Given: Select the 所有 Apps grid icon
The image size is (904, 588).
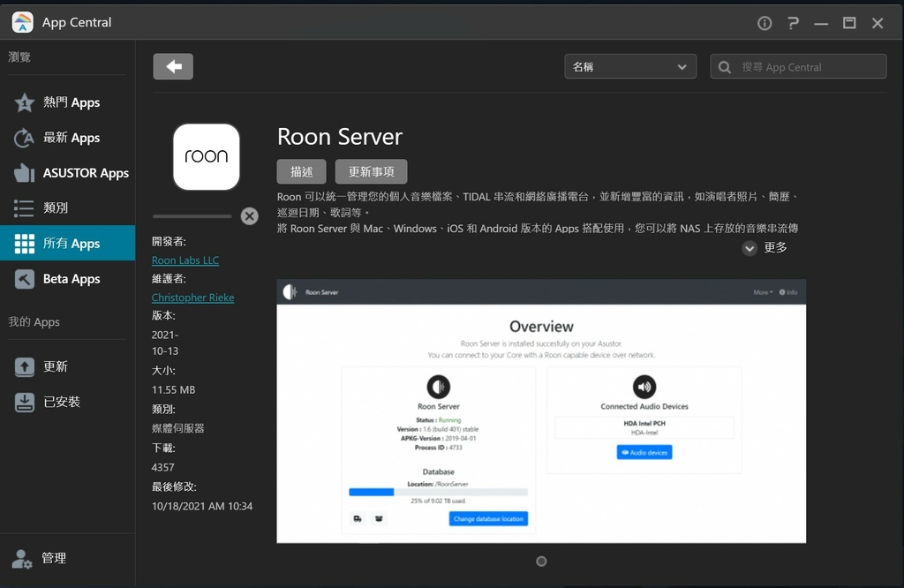Looking at the screenshot, I should coord(24,244).
